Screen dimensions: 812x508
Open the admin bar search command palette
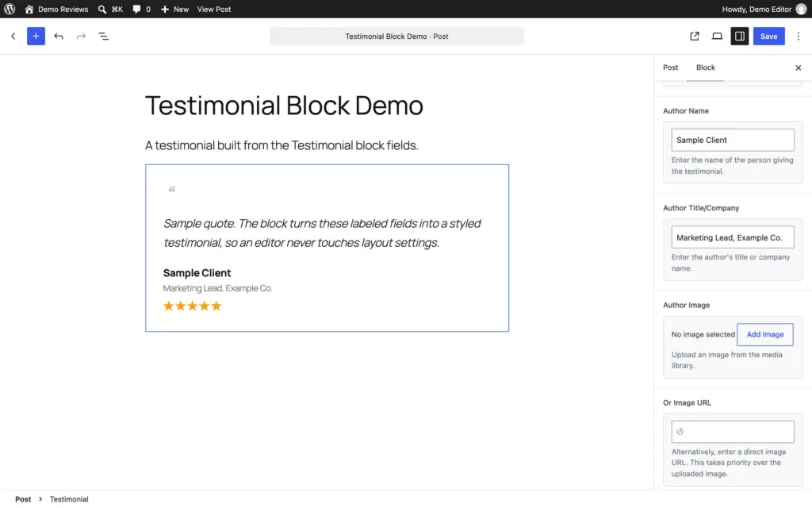point(110,9)
